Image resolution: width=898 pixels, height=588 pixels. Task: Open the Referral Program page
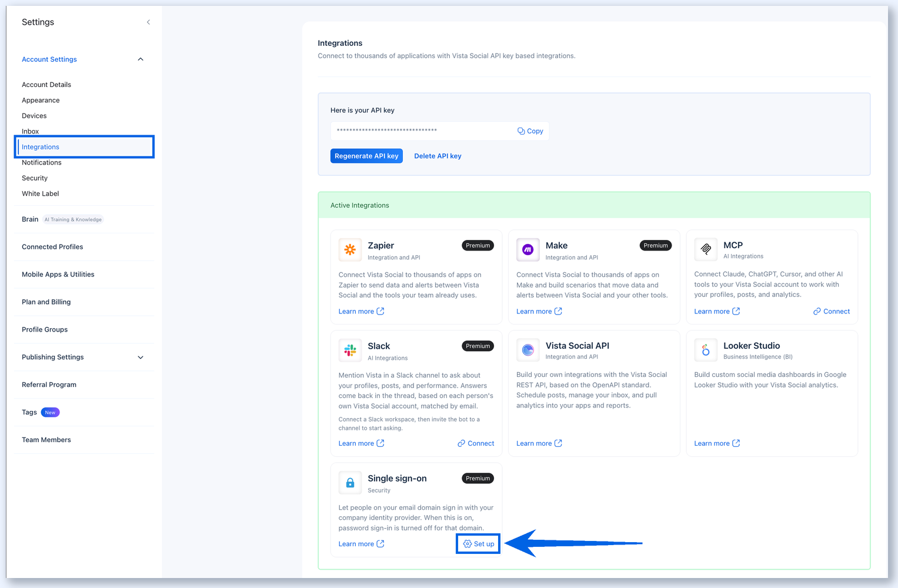click(49, 385)
